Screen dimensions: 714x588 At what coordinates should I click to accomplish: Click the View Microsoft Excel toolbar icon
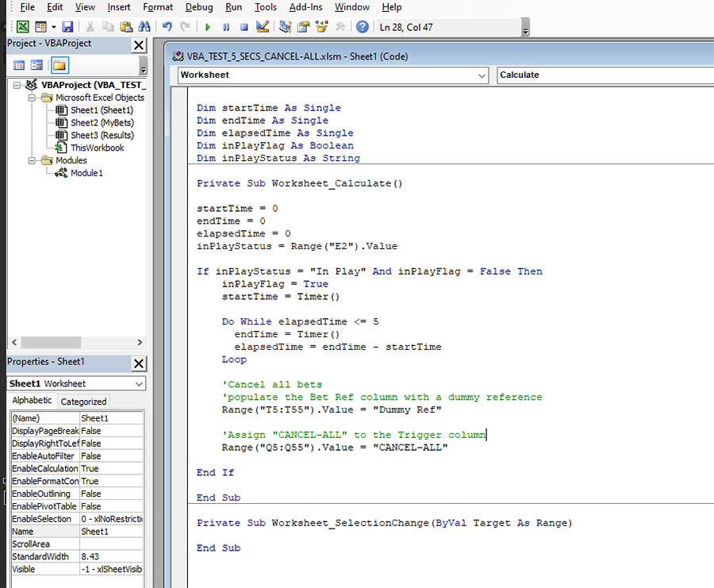point(23,27)
